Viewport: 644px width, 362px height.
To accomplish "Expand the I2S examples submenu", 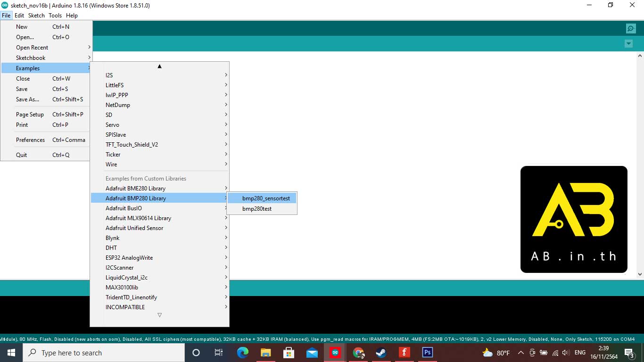I will pos(159,75).
